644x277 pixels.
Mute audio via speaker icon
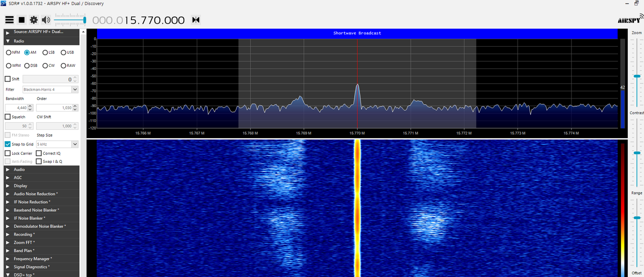tap(46, 20)
